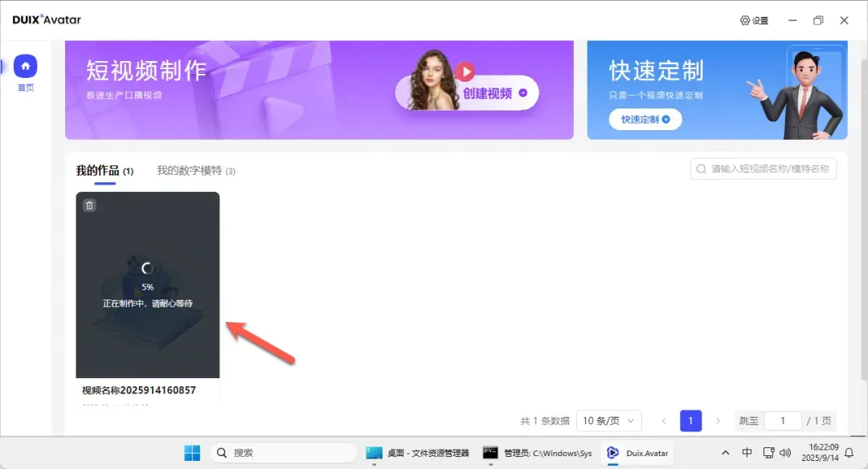
Task: Show hidden system tray icons chevron
Action: pos(726,453)
